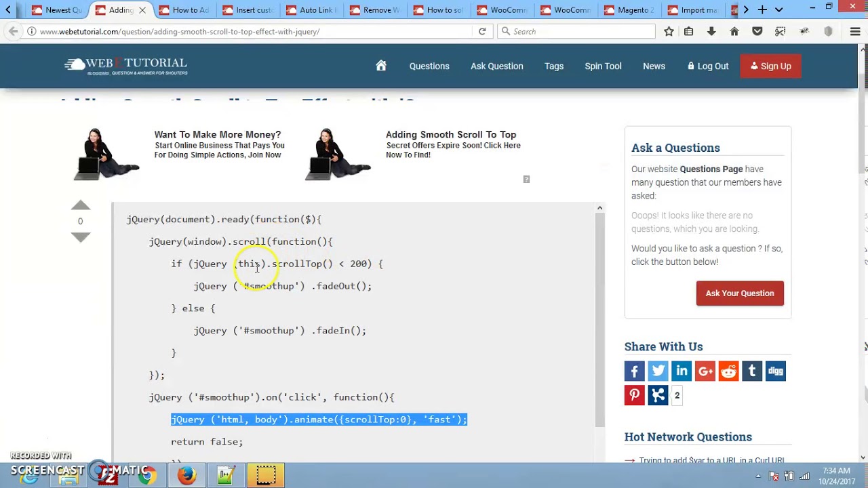This screenshot has height=488, width=868.
Task: Share the page on Reddit
Action: point(728,371)
